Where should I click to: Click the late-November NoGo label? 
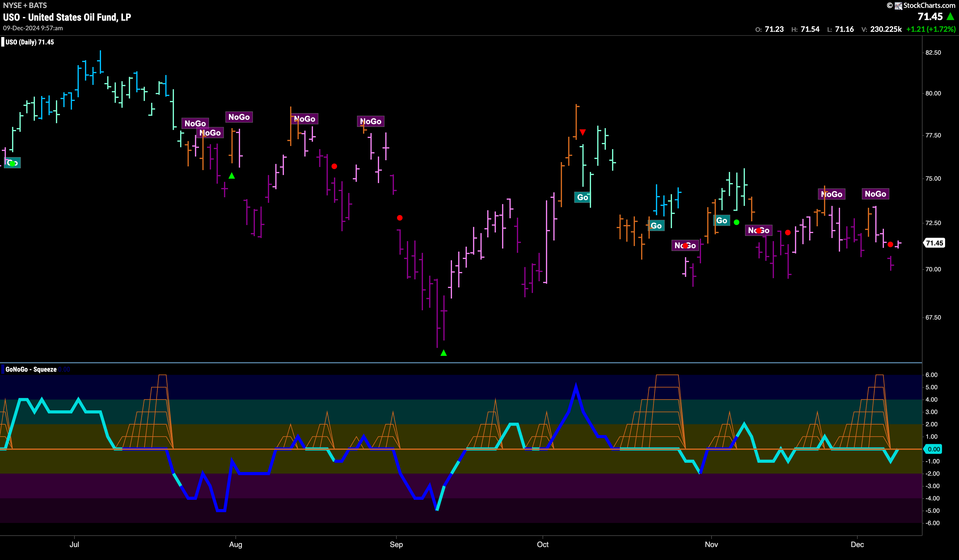831,194
